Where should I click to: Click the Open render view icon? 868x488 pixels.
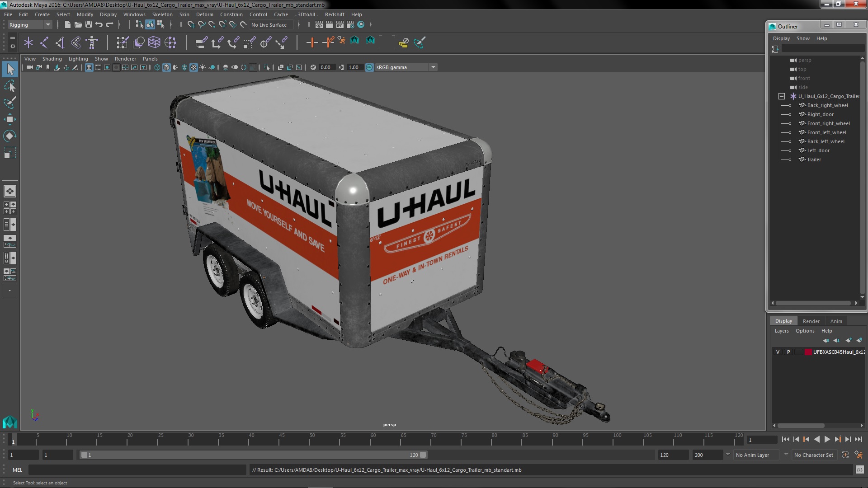tap(319, 25)
